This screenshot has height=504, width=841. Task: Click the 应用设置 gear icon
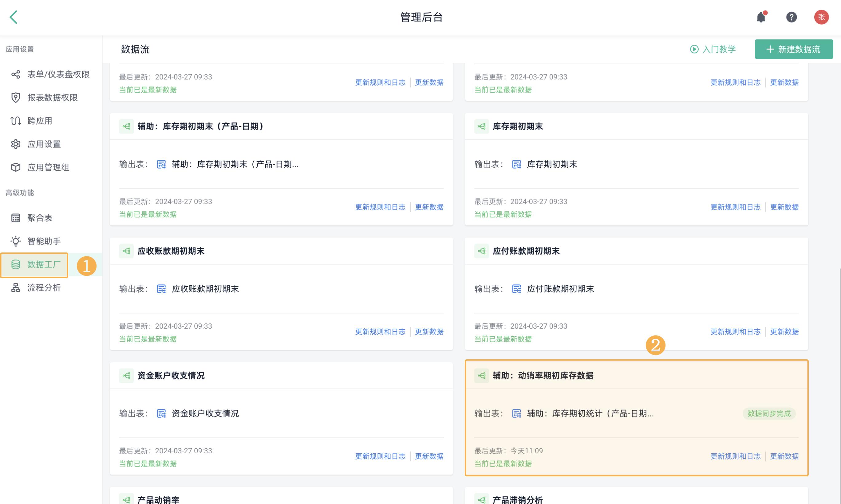click(x=16, y=144)
